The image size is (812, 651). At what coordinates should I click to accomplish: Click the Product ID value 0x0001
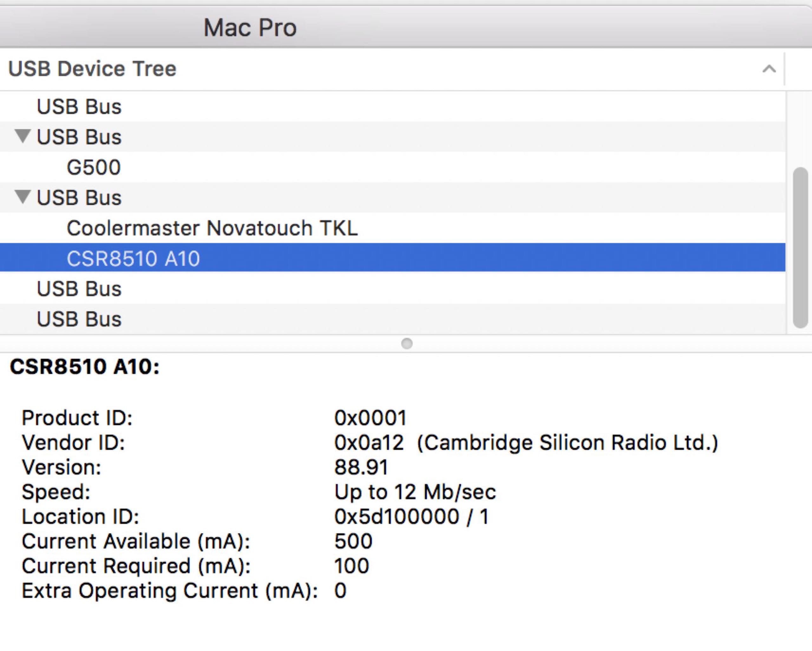click(370, 418)
